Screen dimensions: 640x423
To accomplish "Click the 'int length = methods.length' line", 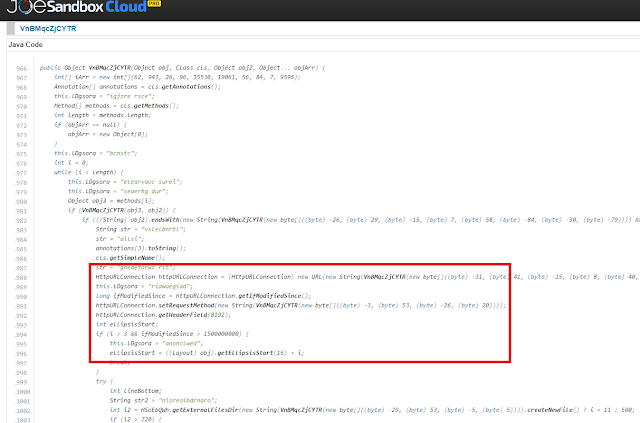I will [102, 115].
